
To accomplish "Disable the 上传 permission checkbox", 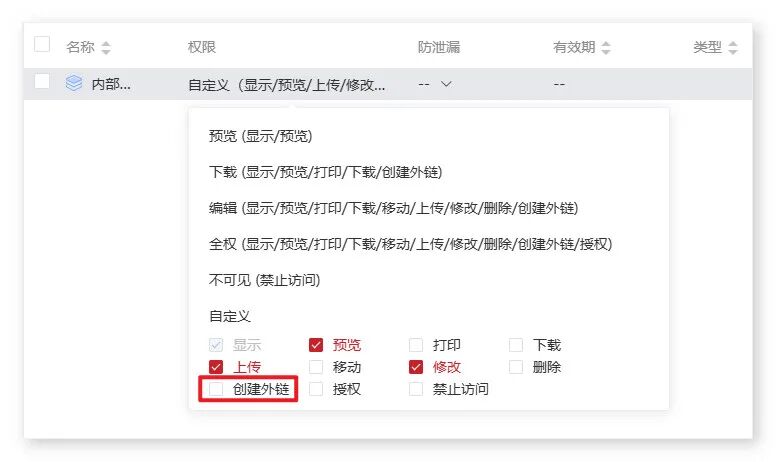I will 216,367.
